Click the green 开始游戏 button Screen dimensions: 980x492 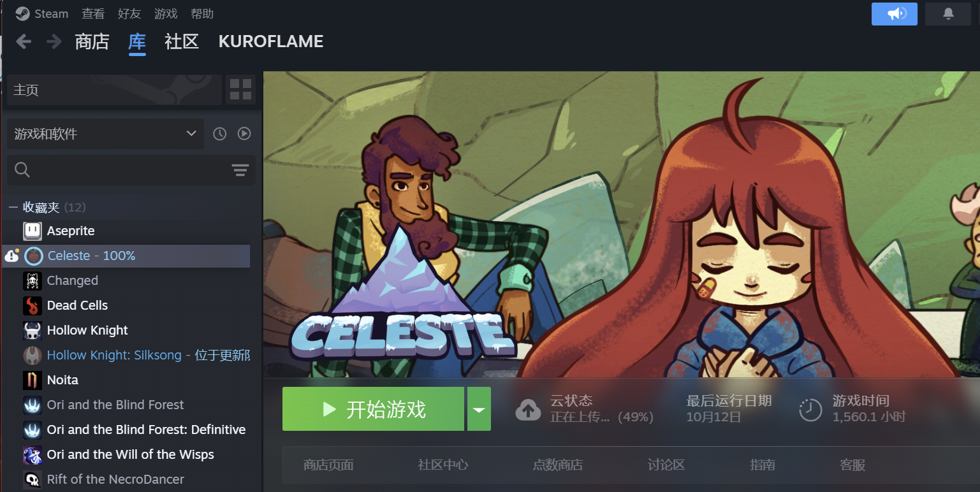coord(373,409)
